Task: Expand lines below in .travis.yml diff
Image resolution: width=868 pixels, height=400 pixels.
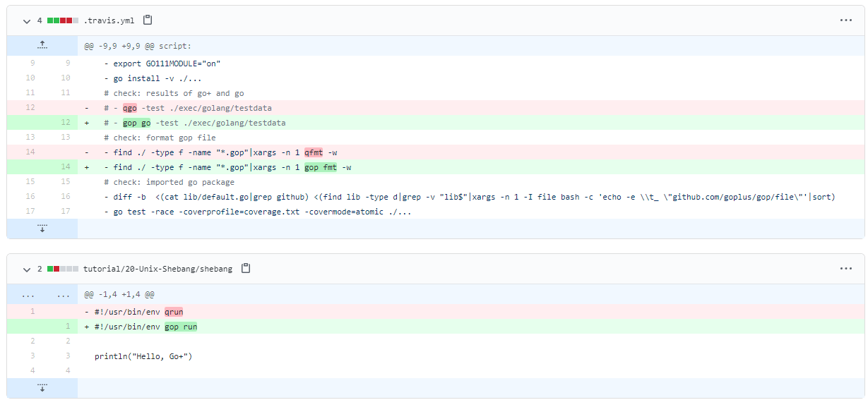Action: (42, 229)
